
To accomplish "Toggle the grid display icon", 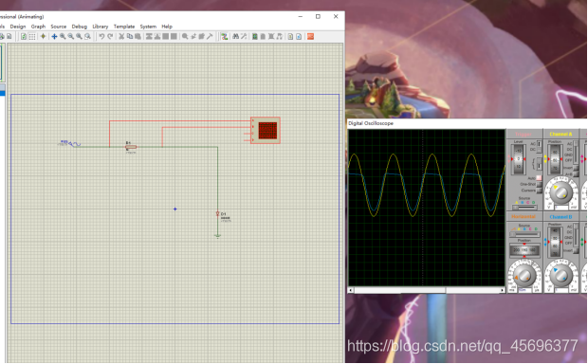I will pos(32,36).
